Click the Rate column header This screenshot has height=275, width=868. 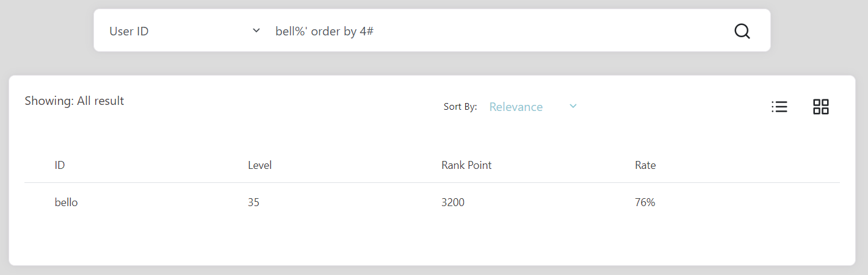[645, 165]
